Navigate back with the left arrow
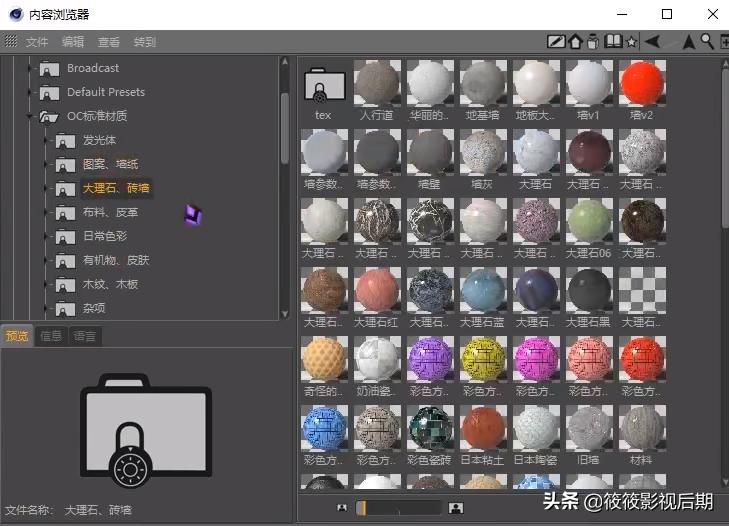 (x=652, y=42)
